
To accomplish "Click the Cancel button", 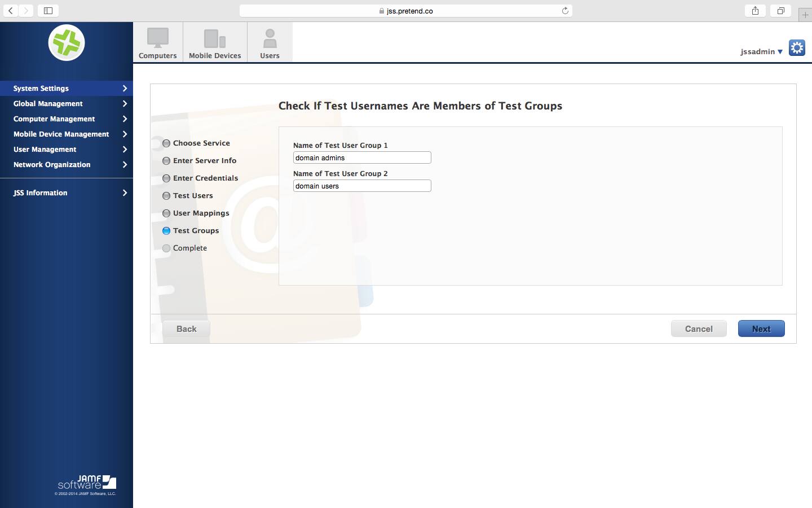I will [x=699, y=329].
